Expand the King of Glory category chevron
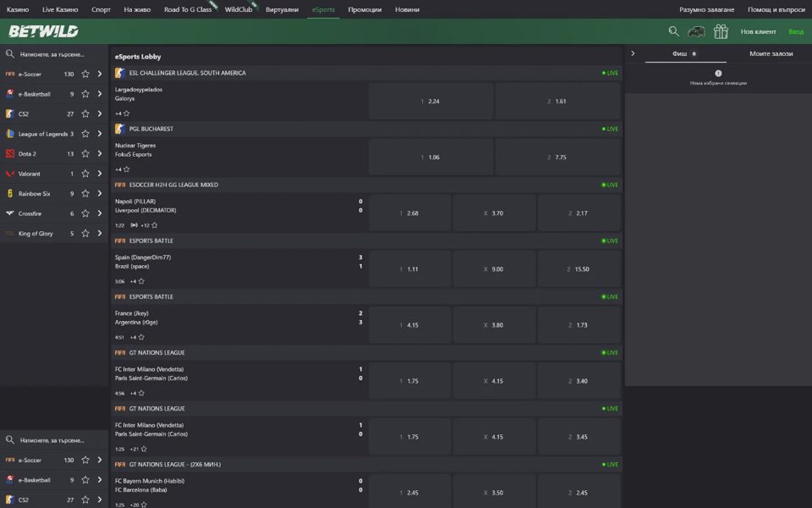Image resolution: width=812 pixels, height=508 pixels. point(100,234)
